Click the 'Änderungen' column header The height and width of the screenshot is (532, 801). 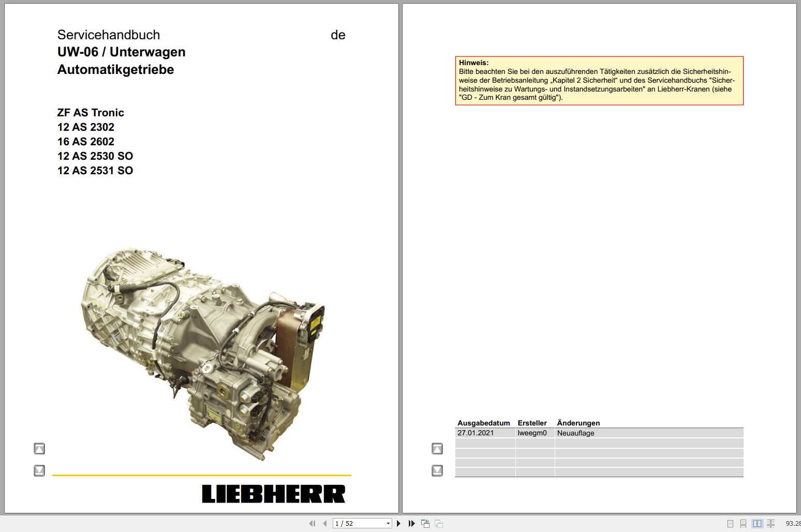pyautogui.click(x=578, y=423)
